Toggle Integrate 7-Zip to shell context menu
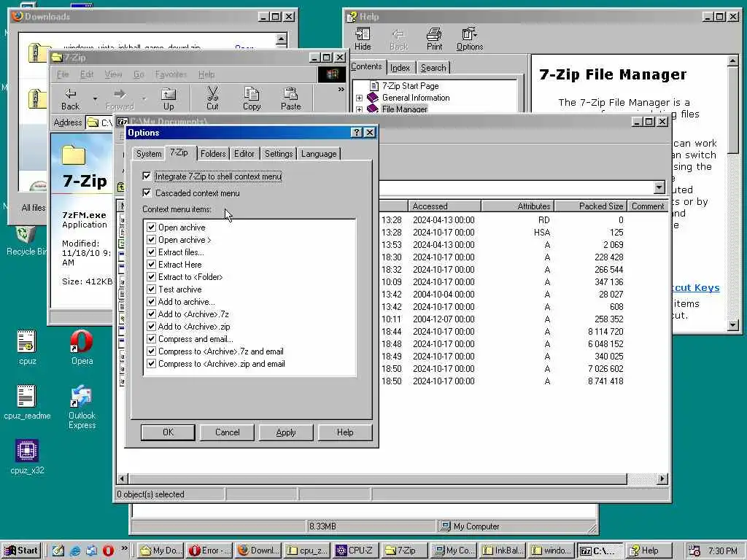747x560 pixels. point(147,176)
